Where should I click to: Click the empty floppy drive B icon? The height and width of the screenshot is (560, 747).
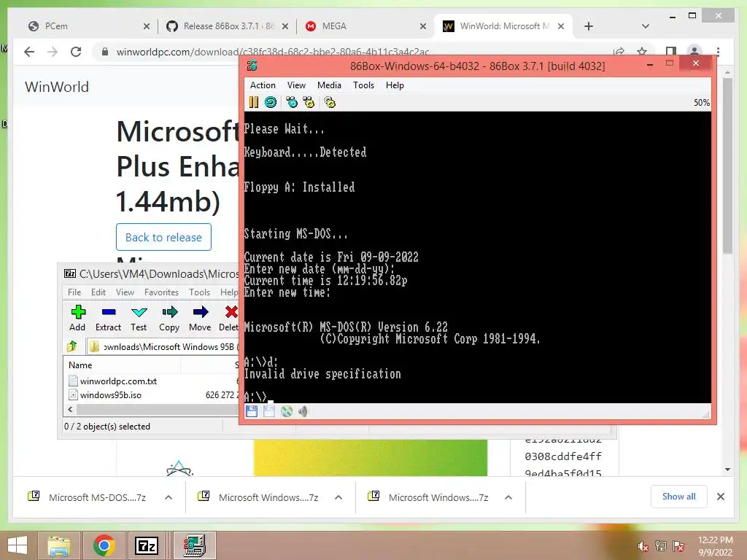tap(269, 411)
